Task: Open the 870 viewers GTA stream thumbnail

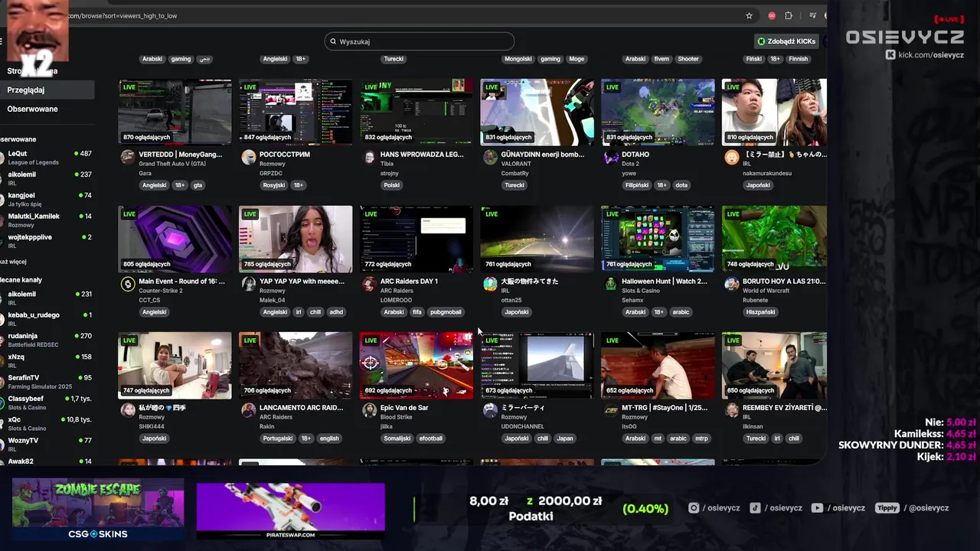Action: 175,112
